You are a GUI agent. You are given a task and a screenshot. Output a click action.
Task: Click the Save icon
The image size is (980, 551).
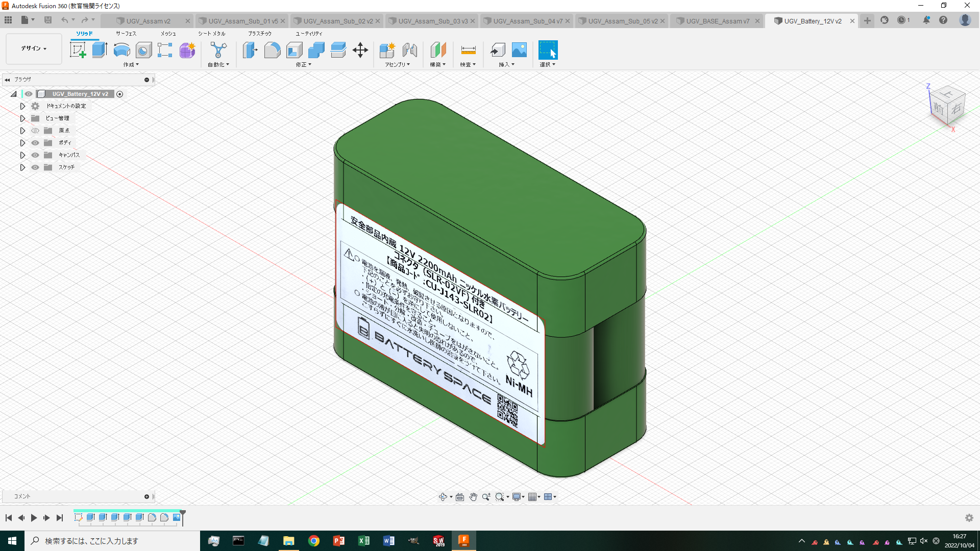tap(48, 20)
